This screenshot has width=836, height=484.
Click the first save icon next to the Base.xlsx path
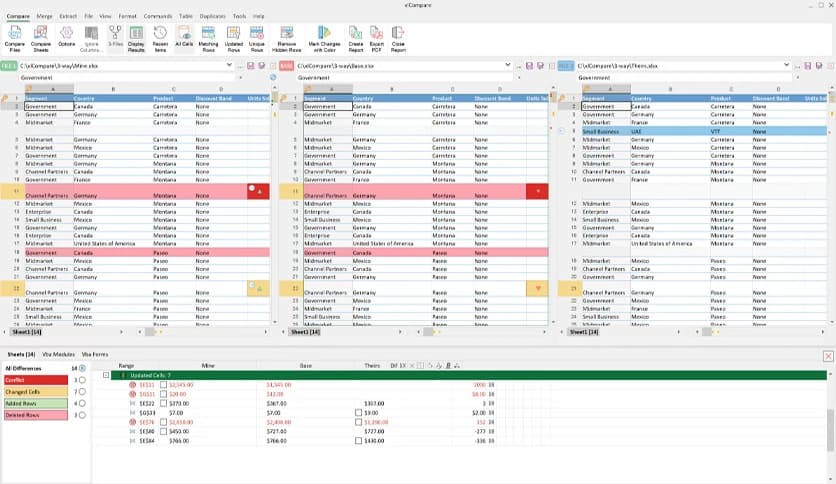tap(529, 66)
